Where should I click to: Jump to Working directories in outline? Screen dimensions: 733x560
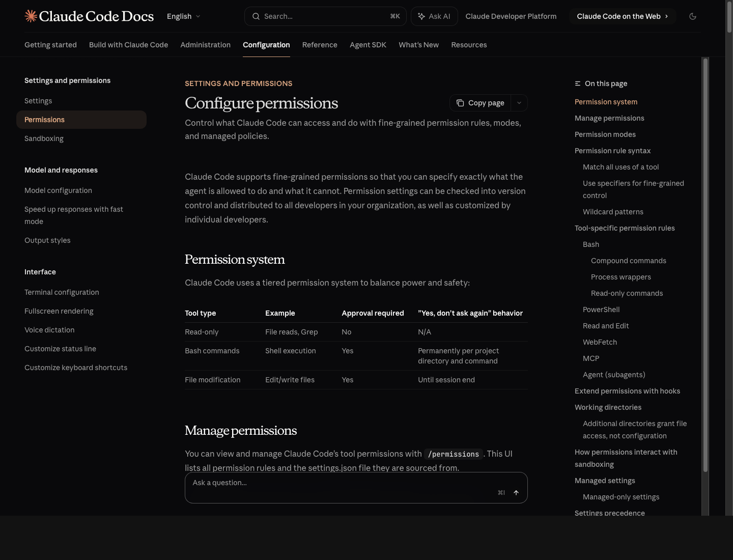pyautogui.click(x=608, y=407)
